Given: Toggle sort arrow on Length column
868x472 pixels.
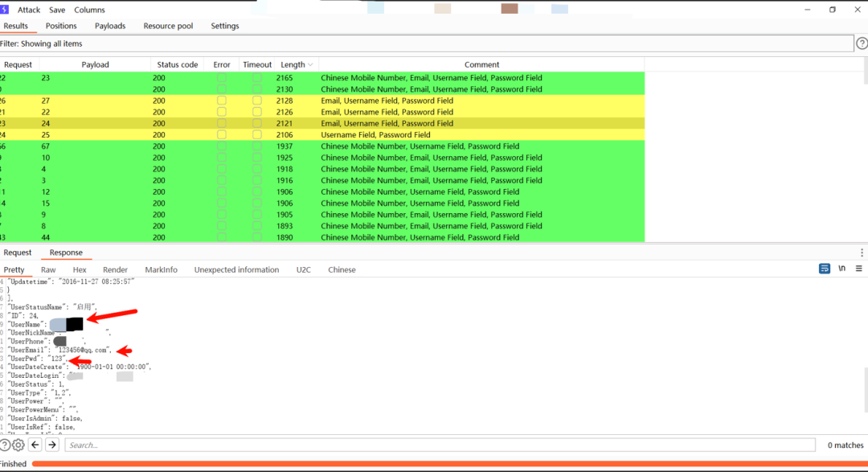Looking at the screenshot, I should click(x=310, y=65).
